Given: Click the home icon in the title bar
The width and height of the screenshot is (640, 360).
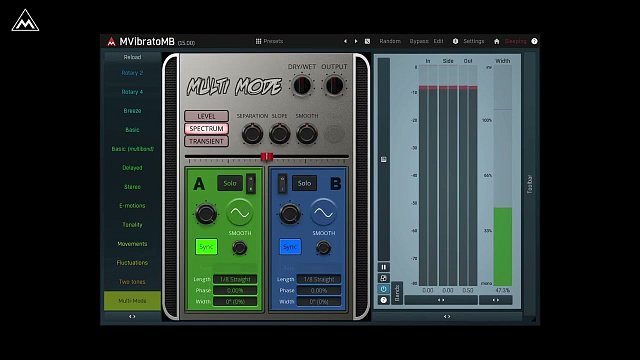Looking at the screenshot, I should (x=496, y=41).
